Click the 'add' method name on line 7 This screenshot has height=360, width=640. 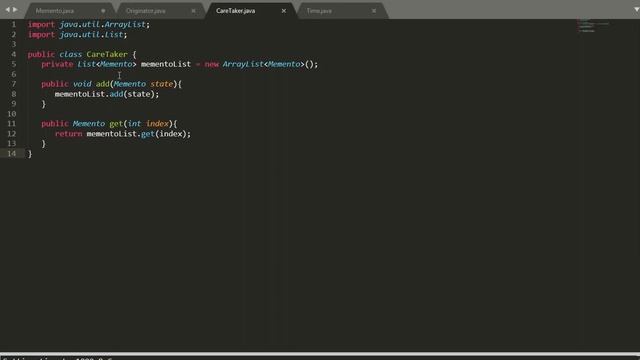tap(102, 84)
